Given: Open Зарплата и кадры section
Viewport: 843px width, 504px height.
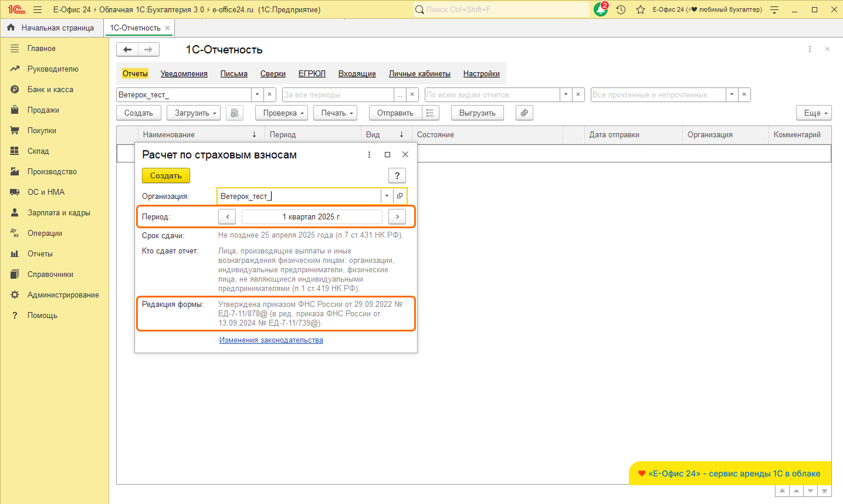Looking at the screenshot, I should coord(59,213).
